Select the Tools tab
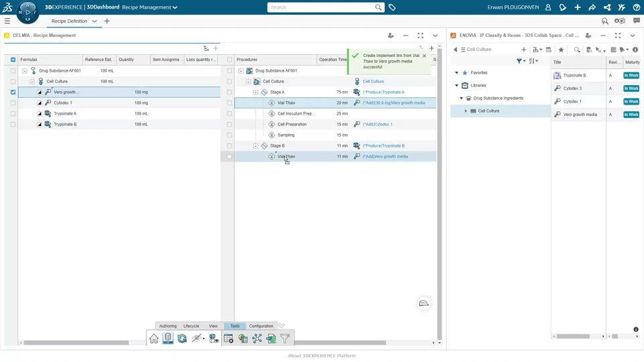Image resolution: width=644 pixels, height=362 pixels. pos(235,326)
